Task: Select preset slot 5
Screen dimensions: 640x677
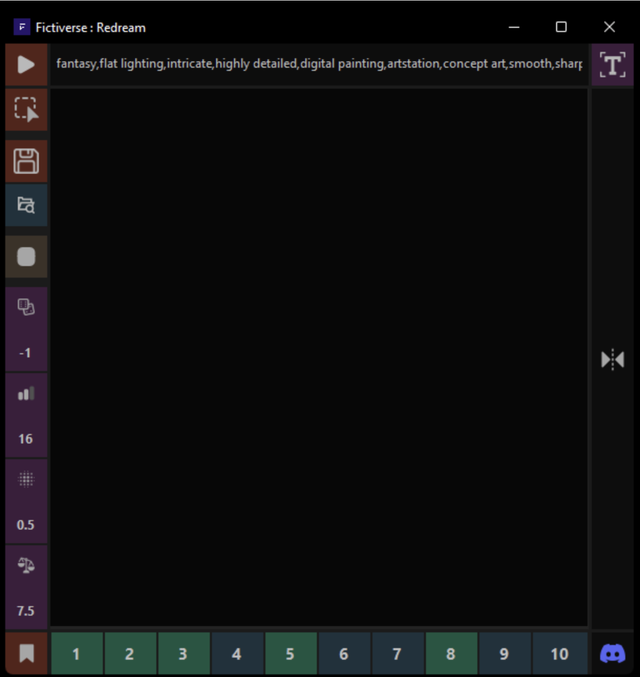Action: (290, 654)
